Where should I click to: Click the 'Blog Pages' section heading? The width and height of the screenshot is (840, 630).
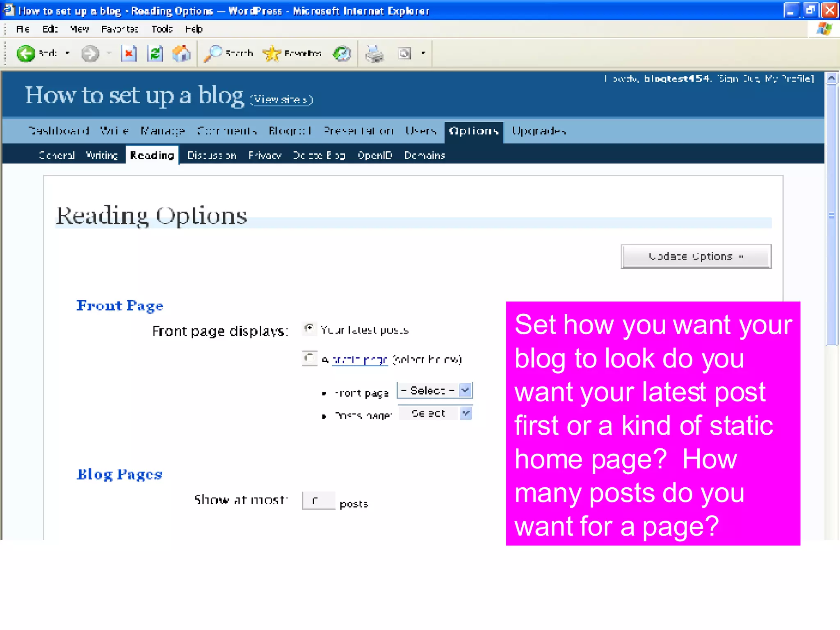tap(119, 474)
